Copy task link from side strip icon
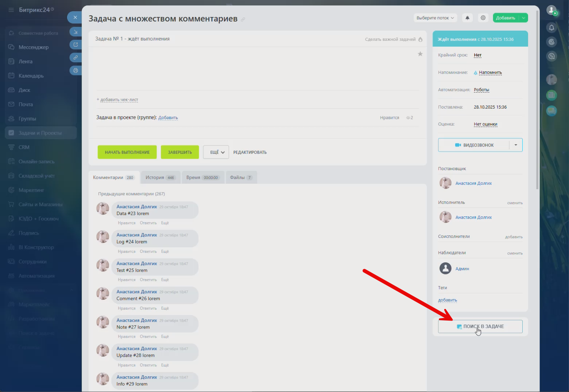 pos(76,58)
